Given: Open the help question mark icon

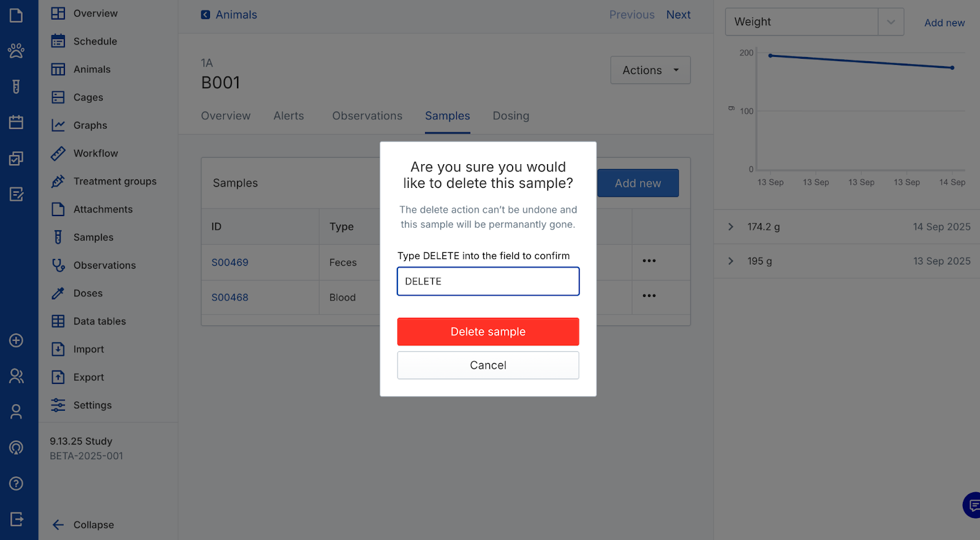Looking at the screenshot, I should [x=17, y=483].
